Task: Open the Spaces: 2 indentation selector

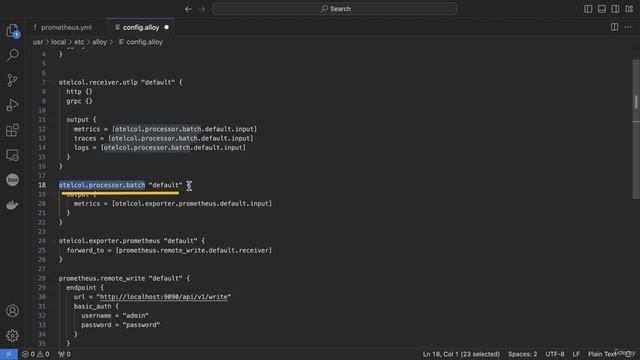Action: [x=522, y=354]
